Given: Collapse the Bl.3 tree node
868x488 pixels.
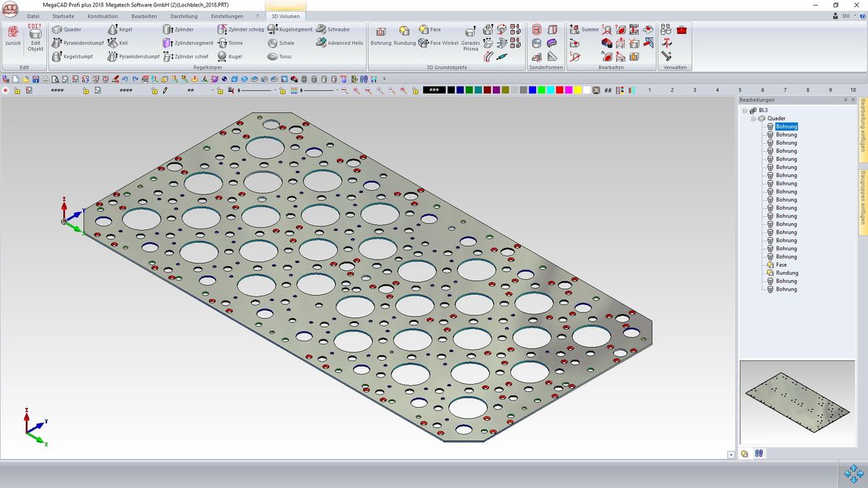Looking at the screenshot, I should pyautogui.click(x=745, y=111).
